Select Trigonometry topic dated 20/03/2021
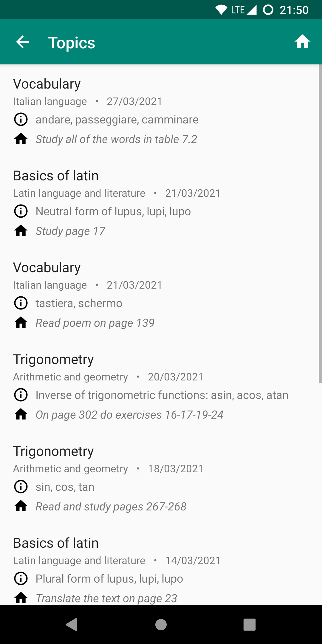The height and width of the screenshot is (644, 322). coord(53,360)
